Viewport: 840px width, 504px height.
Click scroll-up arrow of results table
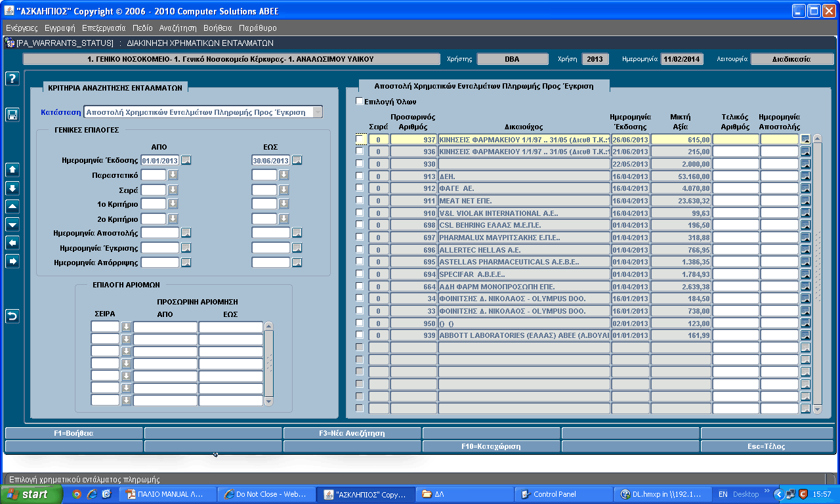pyautogui.click(x=817, y=138)
